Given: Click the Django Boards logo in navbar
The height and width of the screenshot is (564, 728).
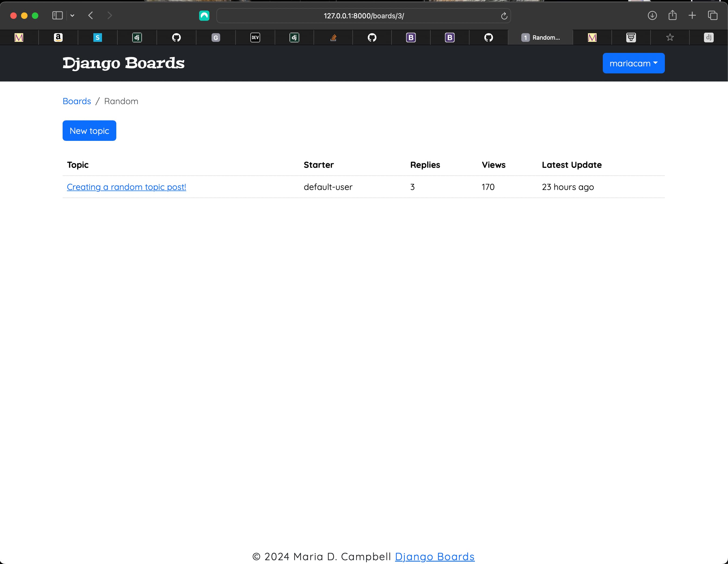Looking at the screenshot, I should [123, 63].
